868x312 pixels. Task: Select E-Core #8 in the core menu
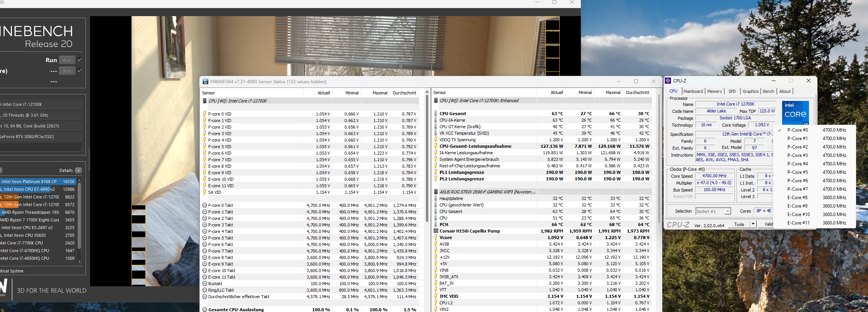point(814,198)
